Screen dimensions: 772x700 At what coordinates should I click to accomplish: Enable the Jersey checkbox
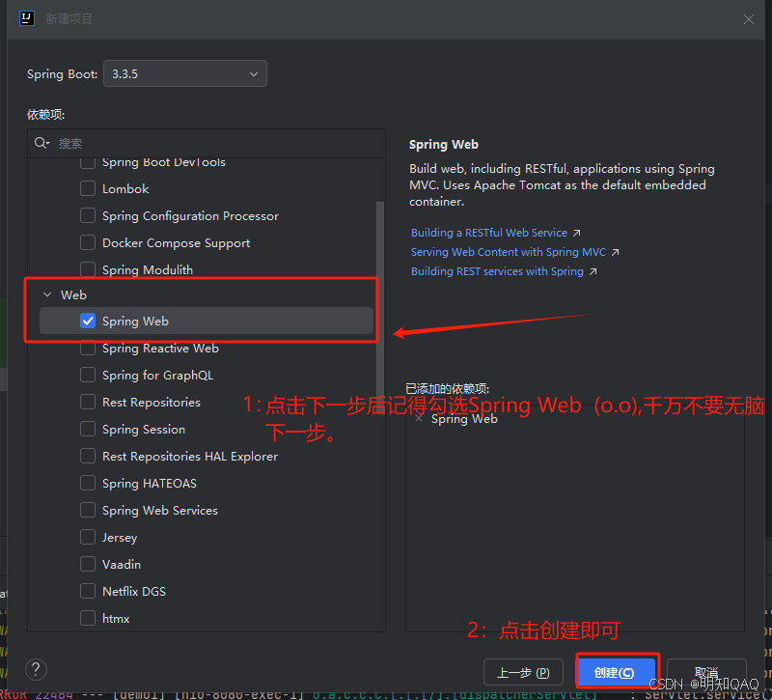click(88, 537)
